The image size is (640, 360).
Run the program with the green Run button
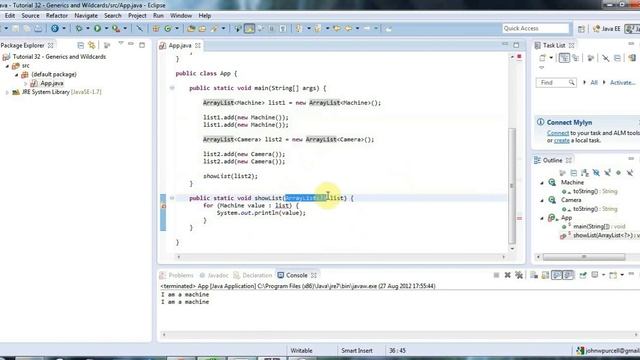(x=97, y=28)
